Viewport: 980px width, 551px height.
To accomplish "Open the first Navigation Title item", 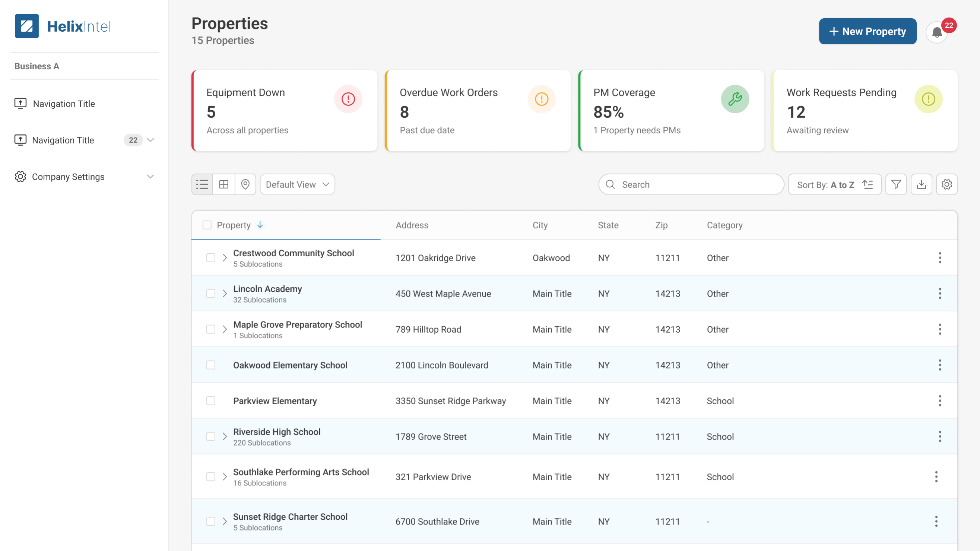I will 84,104.
